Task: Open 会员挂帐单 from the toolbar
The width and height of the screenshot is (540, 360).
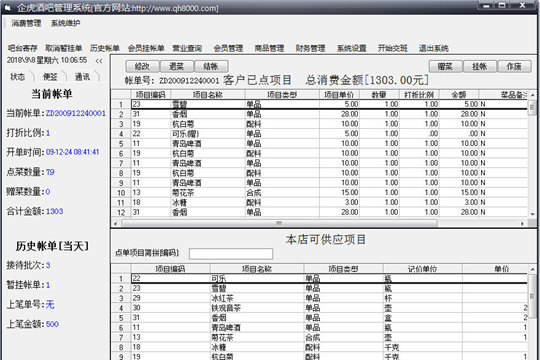Action: click(146, 48)
